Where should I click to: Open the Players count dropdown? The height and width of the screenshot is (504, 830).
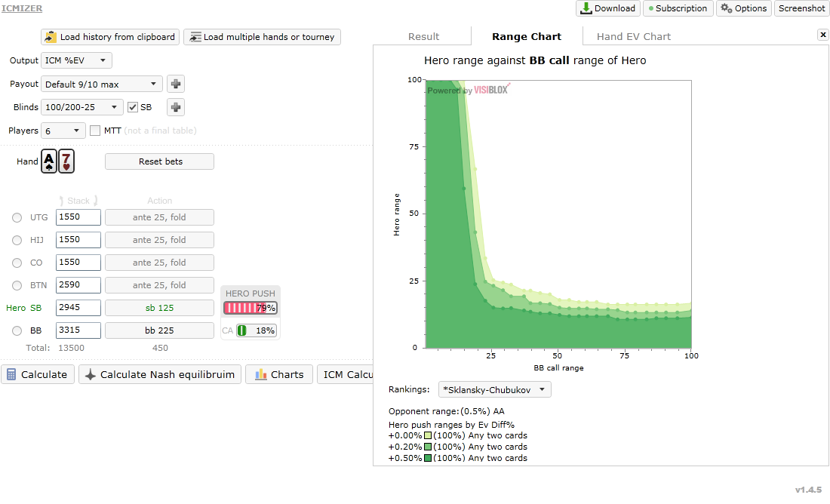click(x=63, y=131)
